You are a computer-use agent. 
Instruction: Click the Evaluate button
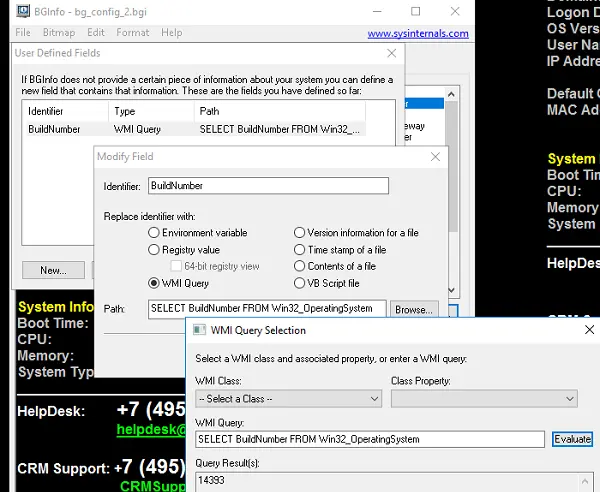[572, 439]
